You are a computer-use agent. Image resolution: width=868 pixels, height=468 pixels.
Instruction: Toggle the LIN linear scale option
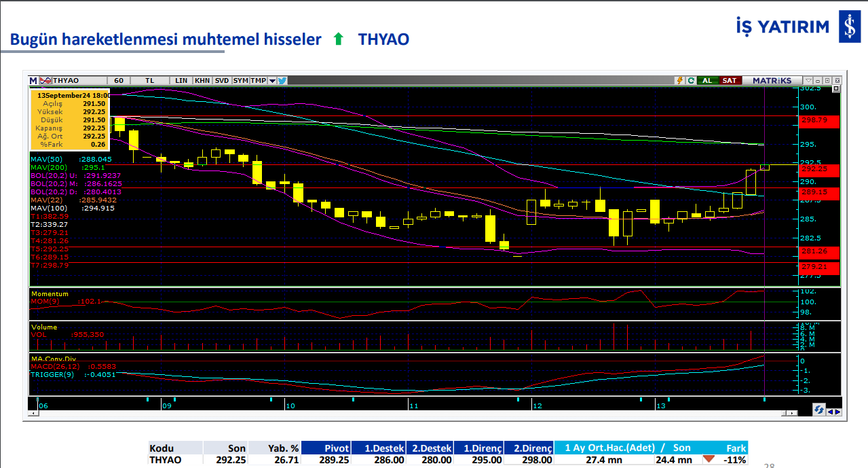(181, 80)
